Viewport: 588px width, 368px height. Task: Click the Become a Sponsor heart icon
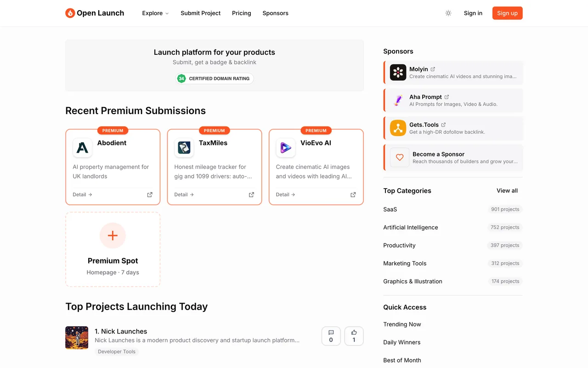[400, 157]
